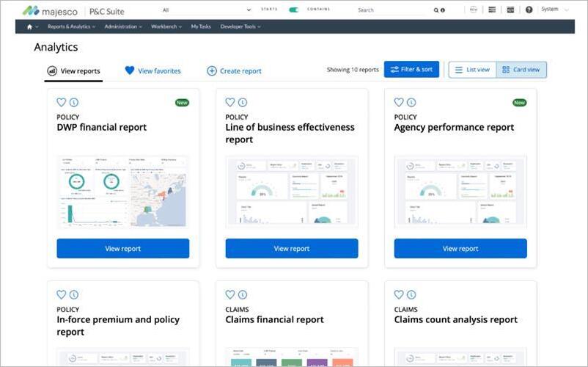Click View report for DWP financial report

(x=122, y=249)
